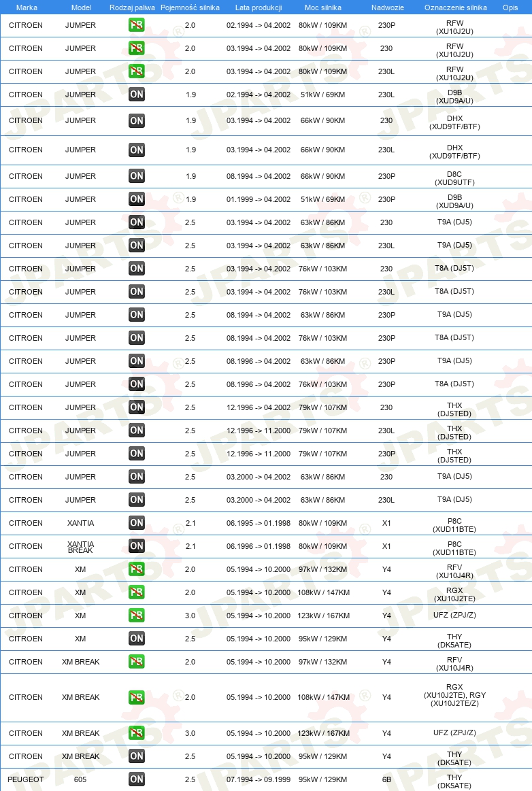Select the PEUGEOT brand cell
The height and width of the screenshot is (791, 532).
click(x=26, y=779)
